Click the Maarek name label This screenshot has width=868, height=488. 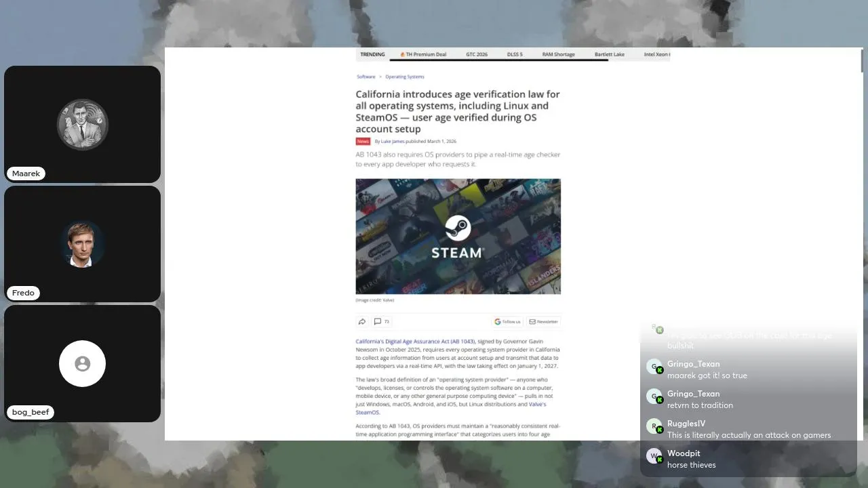point(26,174)
